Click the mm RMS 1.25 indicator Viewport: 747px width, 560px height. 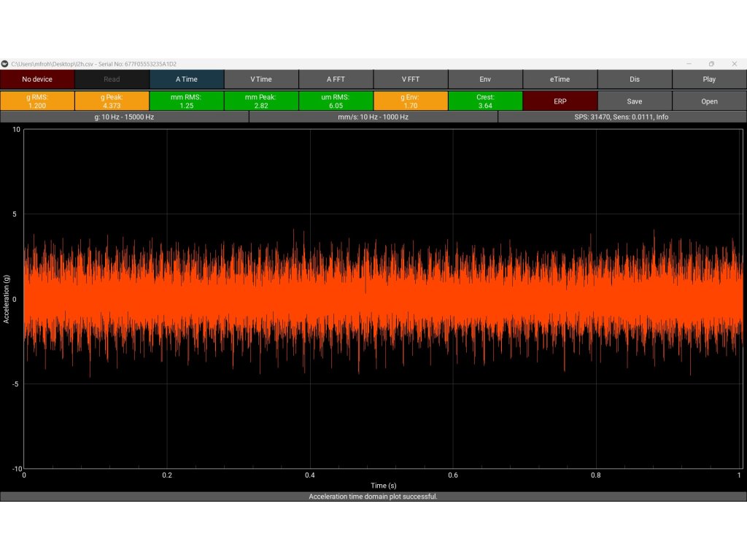click(x=187, y=101)
